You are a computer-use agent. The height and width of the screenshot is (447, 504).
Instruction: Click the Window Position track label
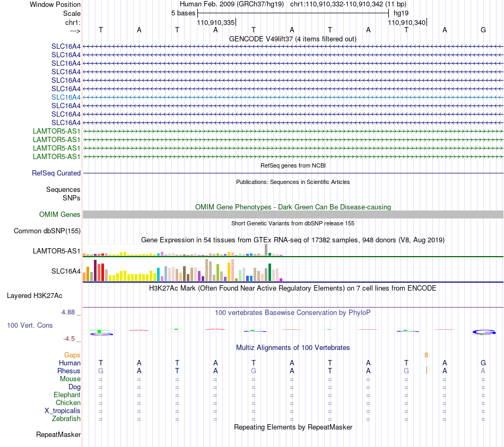(x=55, y=4)
